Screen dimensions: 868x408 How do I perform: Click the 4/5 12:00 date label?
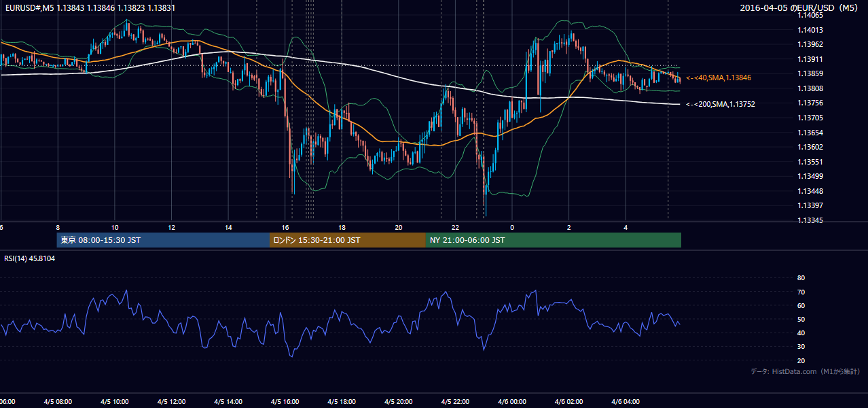(172, 402)
